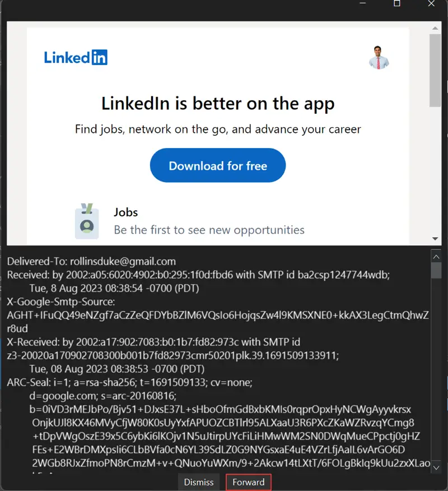Image resolution: width=448 pixels, height=491 pixels.
Task: Click the ARC-Seal header line
Action: pyautogui.click(x=130, y=382)
